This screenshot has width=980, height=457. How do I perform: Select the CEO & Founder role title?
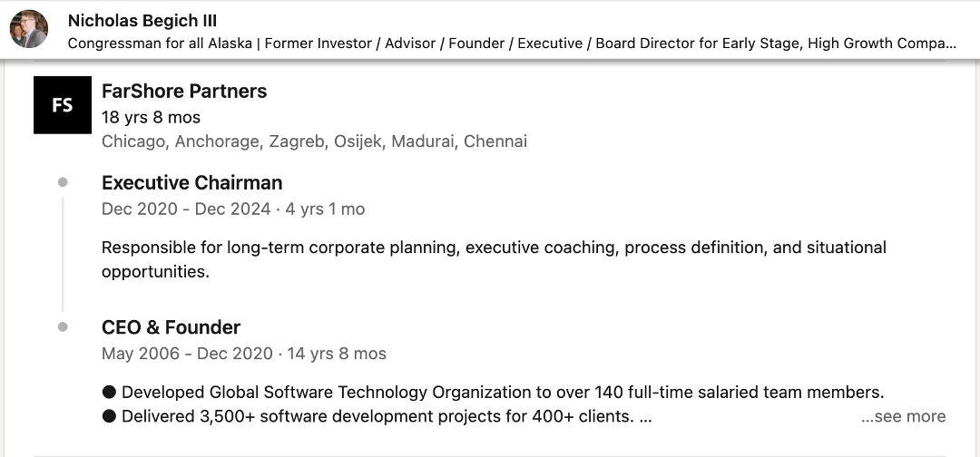[171, 327]
